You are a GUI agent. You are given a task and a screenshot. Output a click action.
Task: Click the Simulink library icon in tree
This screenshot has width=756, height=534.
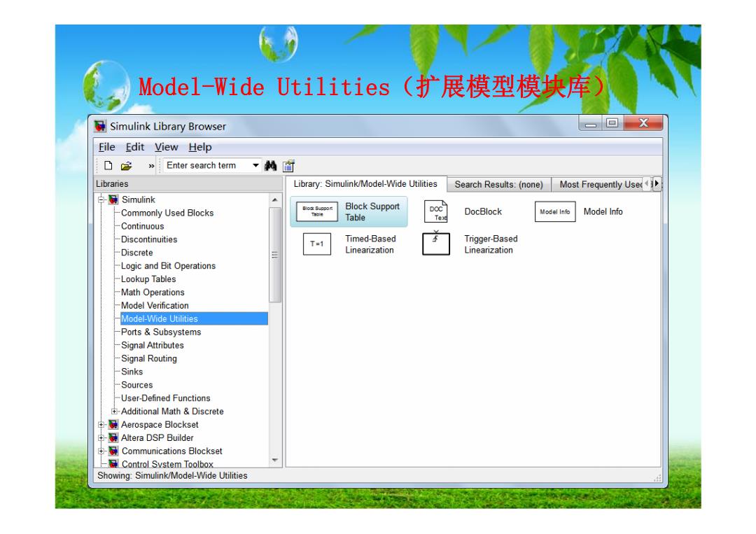(113, 199)
